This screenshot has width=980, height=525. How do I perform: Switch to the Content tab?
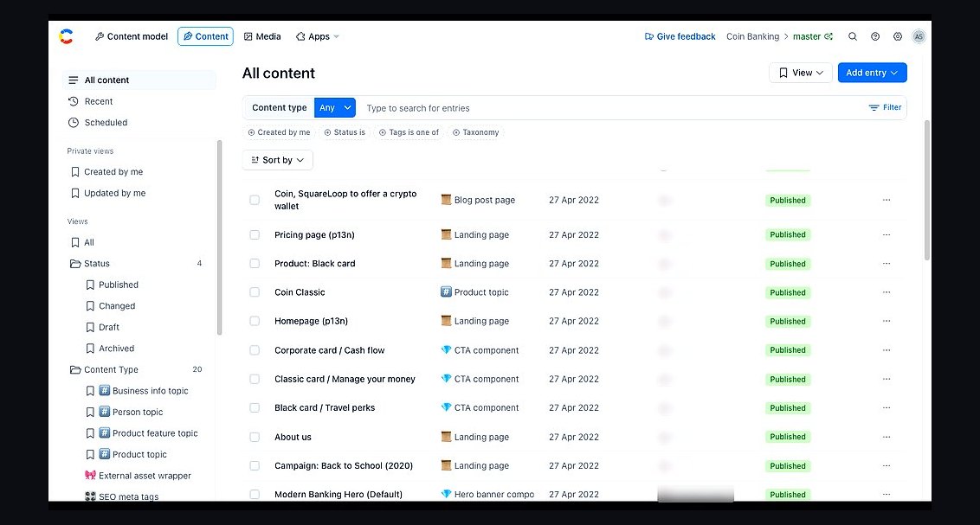206,36
